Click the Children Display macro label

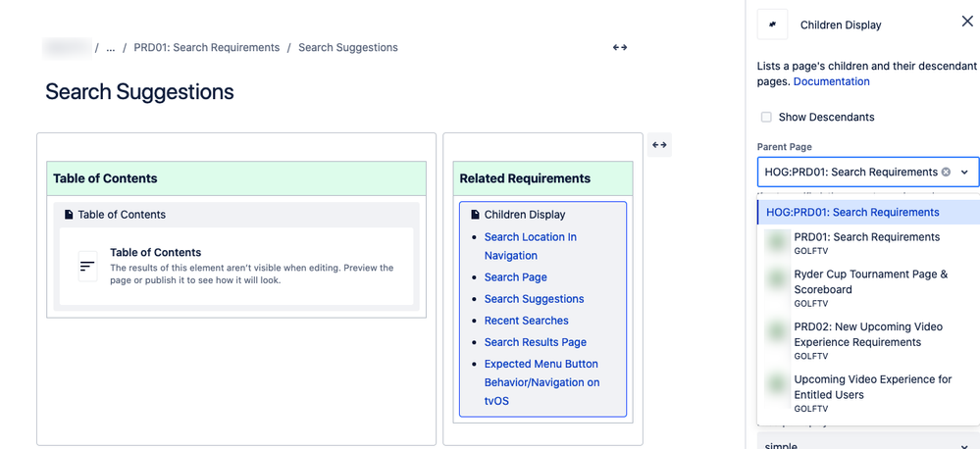point(525,215)
